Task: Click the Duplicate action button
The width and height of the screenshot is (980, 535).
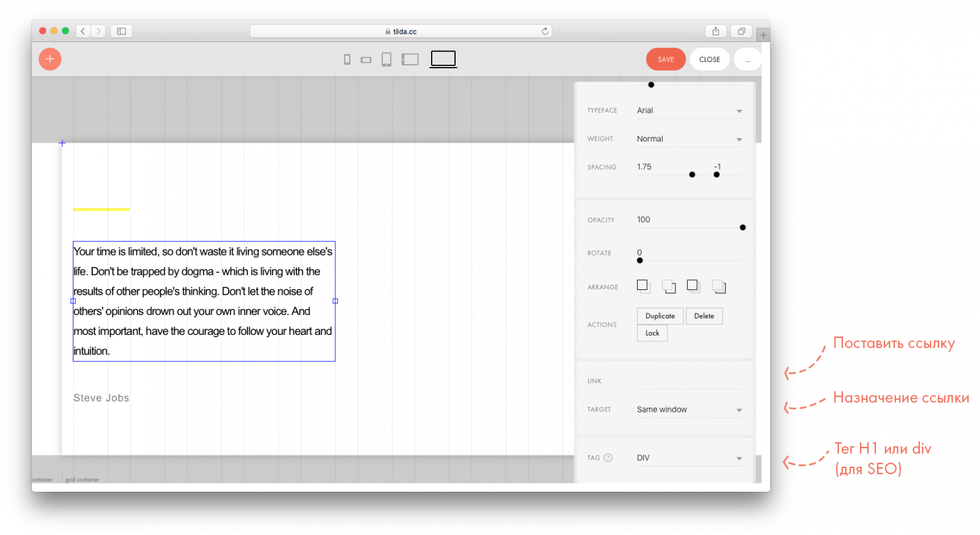Action: click(x=660, y=316)
